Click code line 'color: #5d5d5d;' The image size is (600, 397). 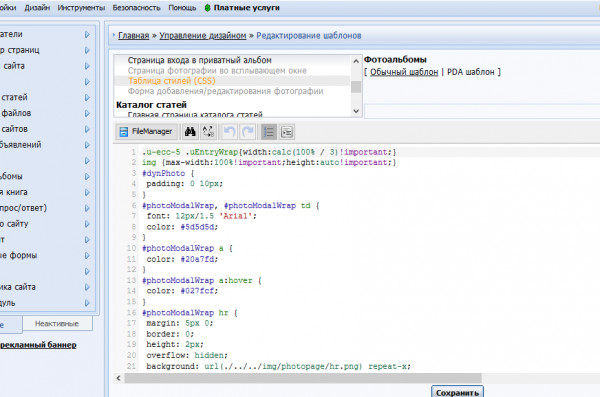click(x=182, y=227)
